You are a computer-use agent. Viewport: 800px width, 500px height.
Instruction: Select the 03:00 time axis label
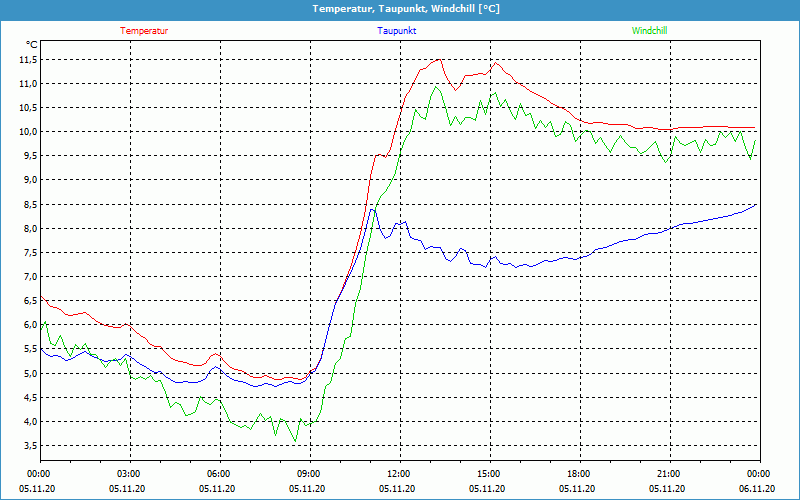pos(129,474)
